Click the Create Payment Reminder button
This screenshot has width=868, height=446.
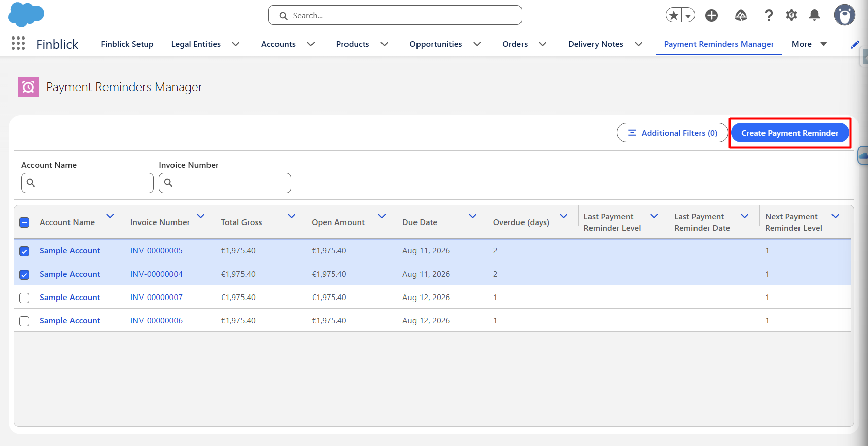click(x=790, y=133)
